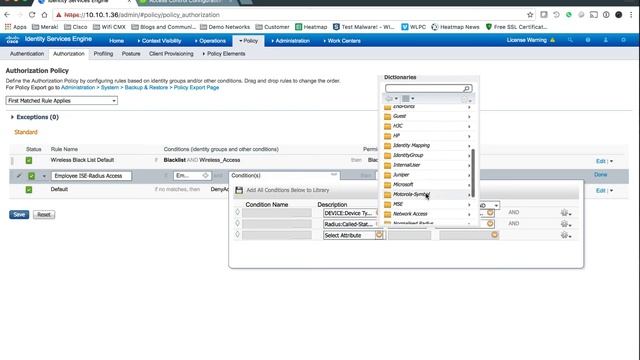
Task: Expand the Exceptions (0) section
Action: [12, 117]
